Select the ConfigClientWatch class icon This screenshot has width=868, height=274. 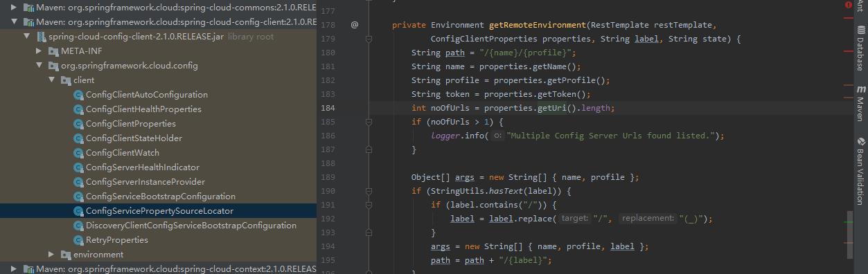pyautogui.click(x=78, y=153)
